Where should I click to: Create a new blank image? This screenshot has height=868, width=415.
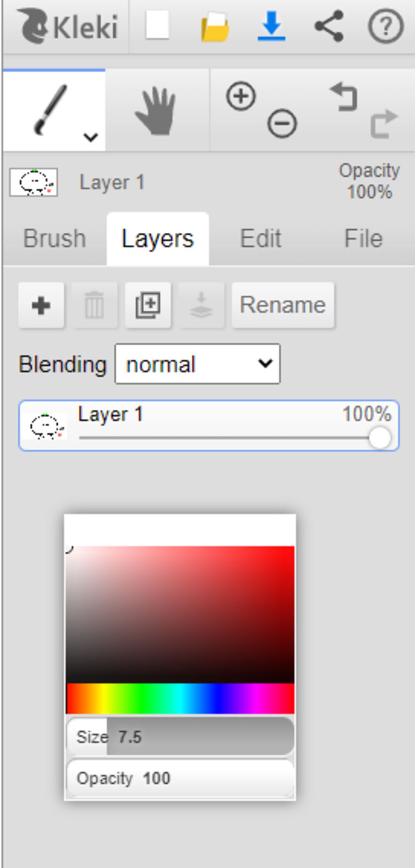157,26
